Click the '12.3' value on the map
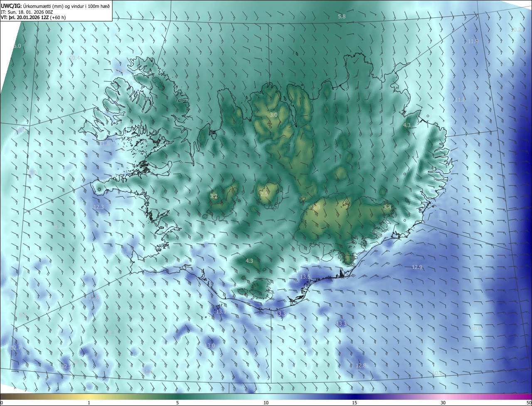 pos(99,207)
